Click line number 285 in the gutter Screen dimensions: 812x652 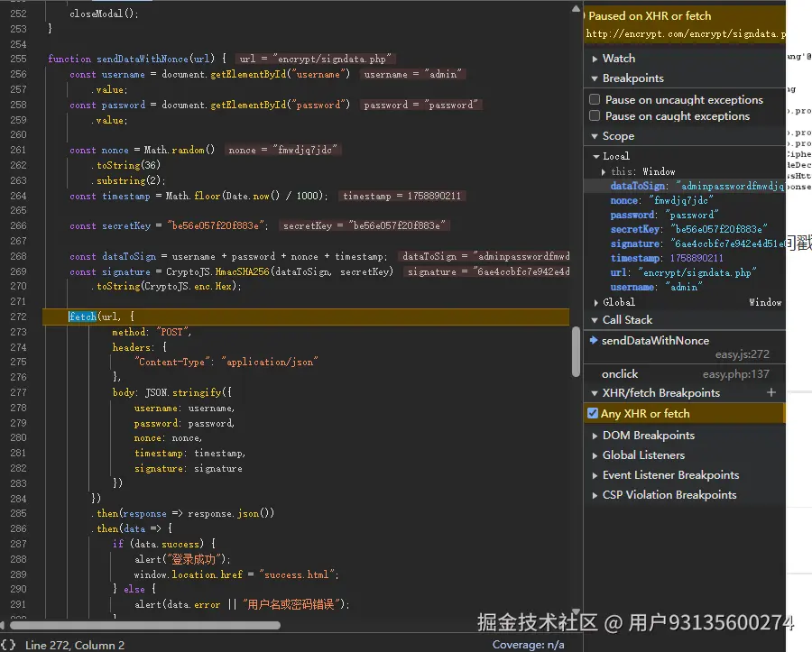(x=18, y=513)
